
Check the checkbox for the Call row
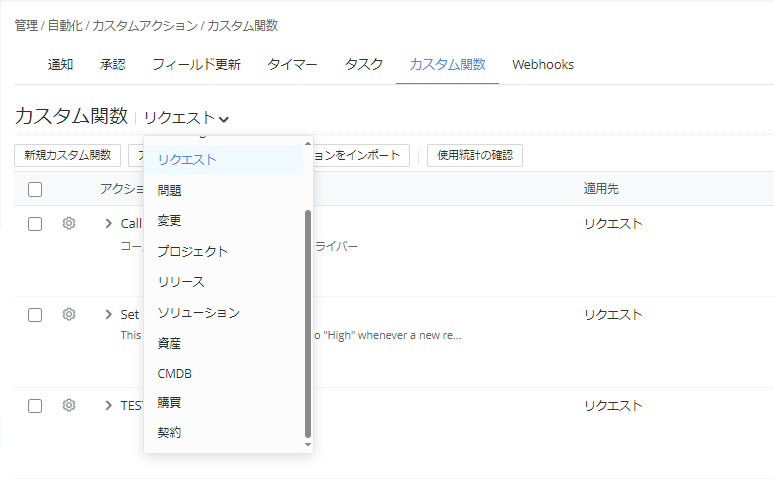coord(35,224)
